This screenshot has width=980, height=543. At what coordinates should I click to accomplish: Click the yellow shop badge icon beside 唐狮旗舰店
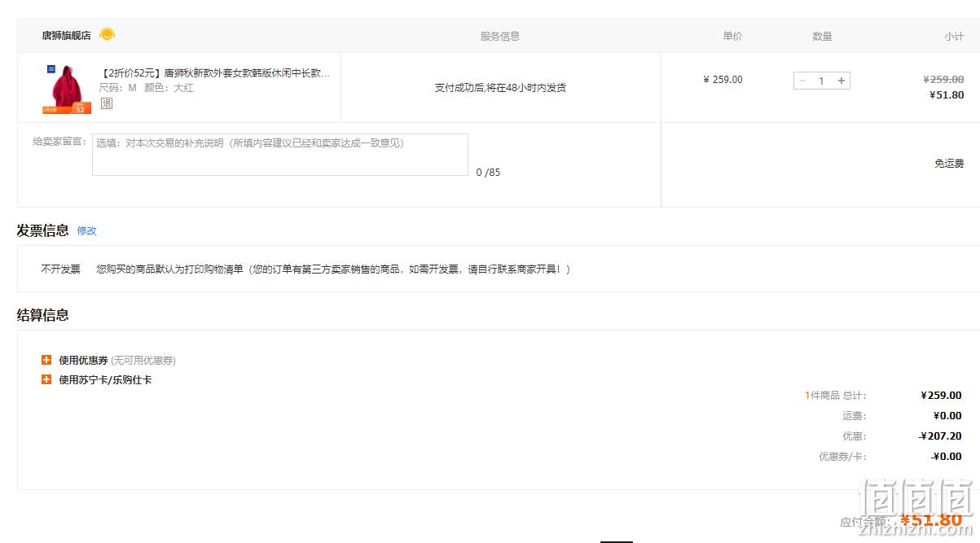107,34
